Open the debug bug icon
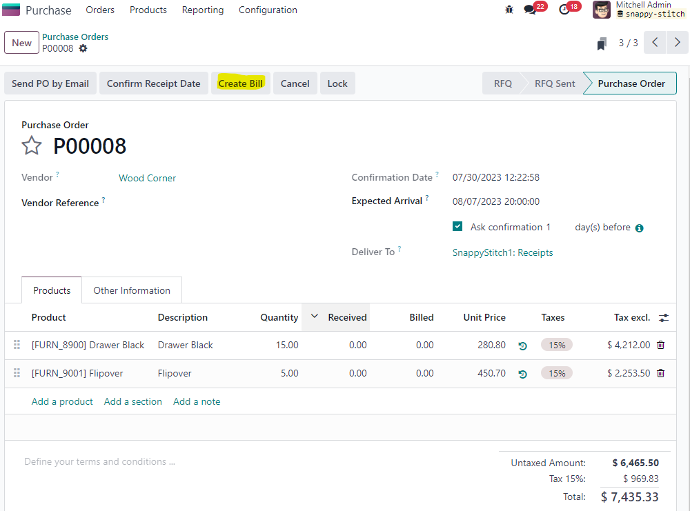Viewport: 690px width, 511px height. point(509,9)
